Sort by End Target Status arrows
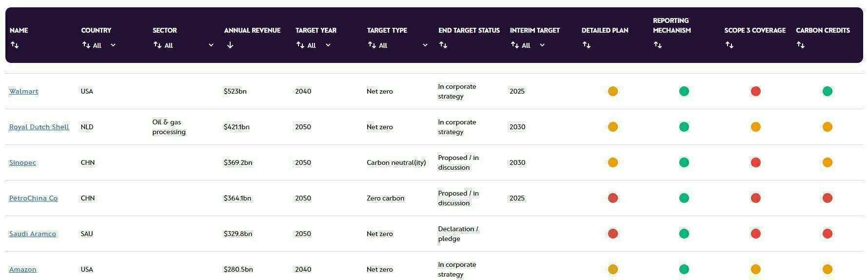The width and height of the screenshot is (868, 280). pos(443,45)
